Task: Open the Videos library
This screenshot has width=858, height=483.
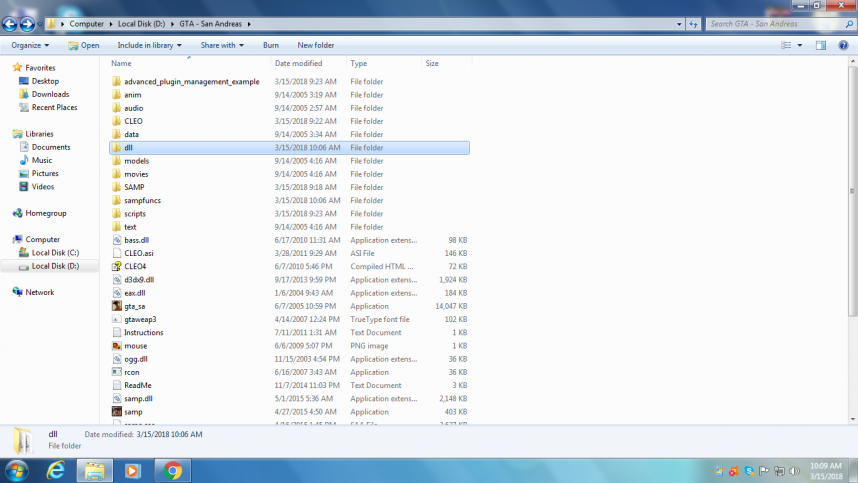Action: (x=42, y=187)
